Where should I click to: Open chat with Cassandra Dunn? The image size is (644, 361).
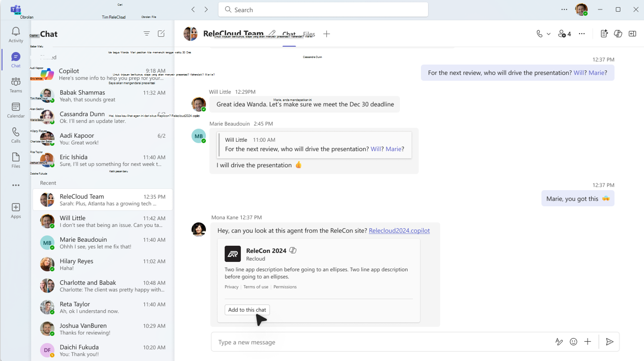pyautogui.click(x=103, y=117)
